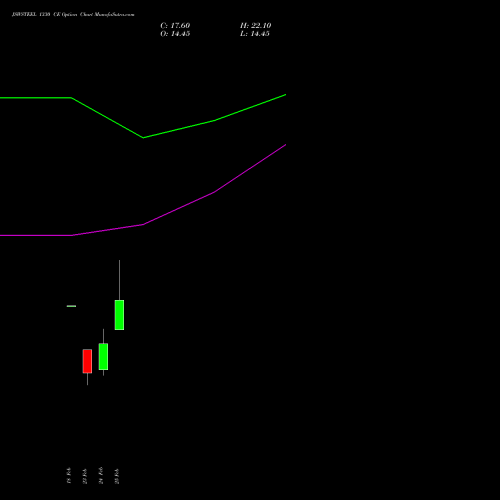Click the close value 'C: 17.60'
Screen dimensions: 500x500
point(175,26)
